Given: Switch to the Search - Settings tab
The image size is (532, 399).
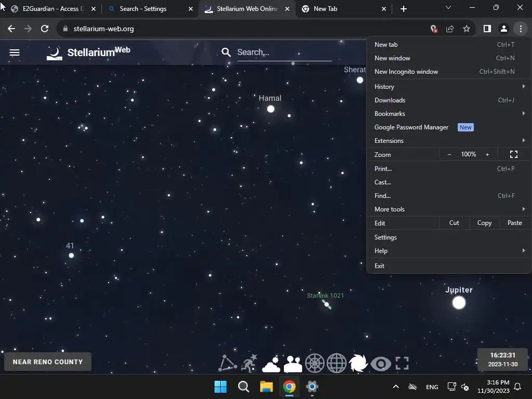Looking at the screenshot, I should (x=149, y=9).
